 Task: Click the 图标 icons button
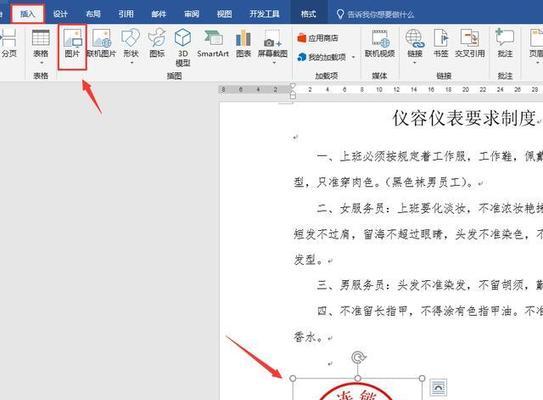pos(157,43)
